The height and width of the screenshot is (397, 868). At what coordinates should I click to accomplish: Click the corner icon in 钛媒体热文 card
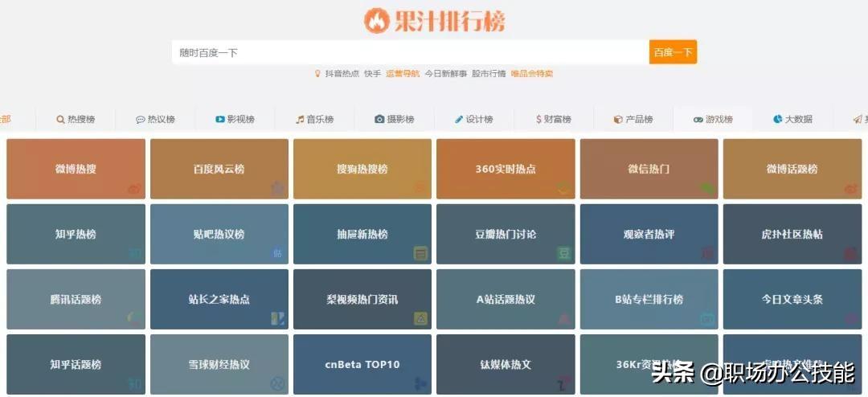(x=564, y=383)
